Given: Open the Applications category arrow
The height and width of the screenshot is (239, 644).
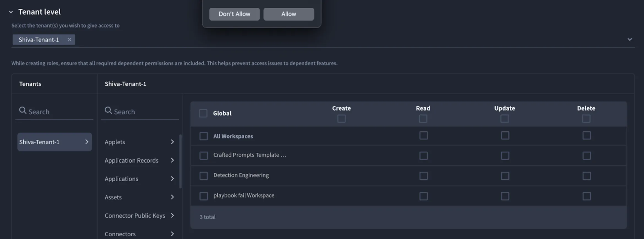Looking at the screenshot, I should click(x=172, y=179).
